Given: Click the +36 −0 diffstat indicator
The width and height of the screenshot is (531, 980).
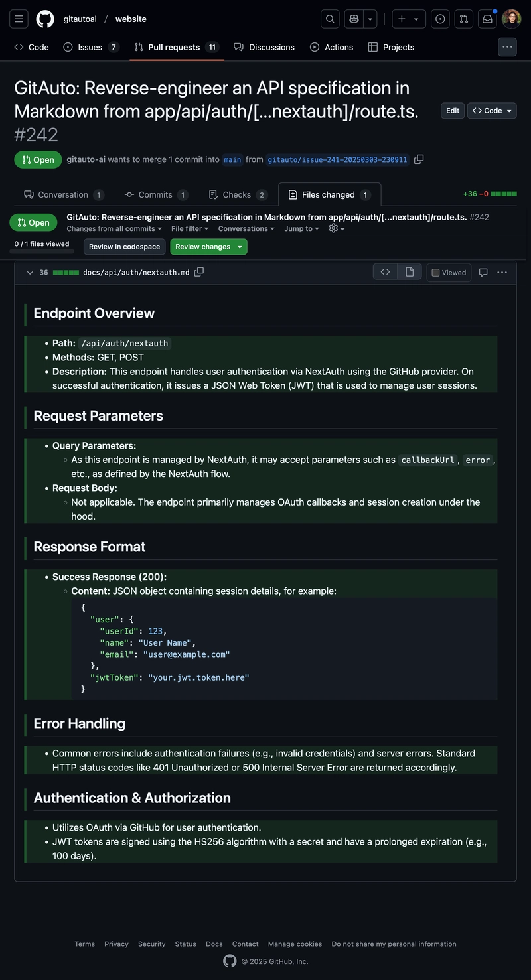Looking at the screenshot, I should [x=490, y=194].
